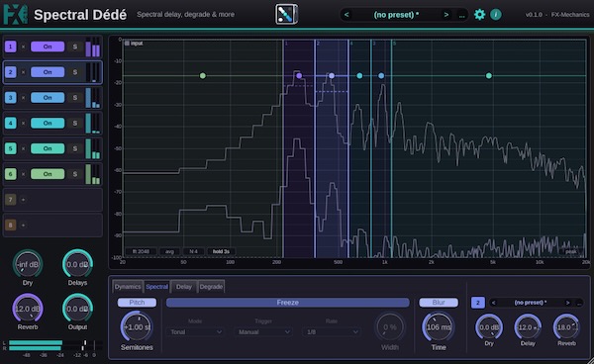Click the pencil tool icon in the header

(286, 15)
